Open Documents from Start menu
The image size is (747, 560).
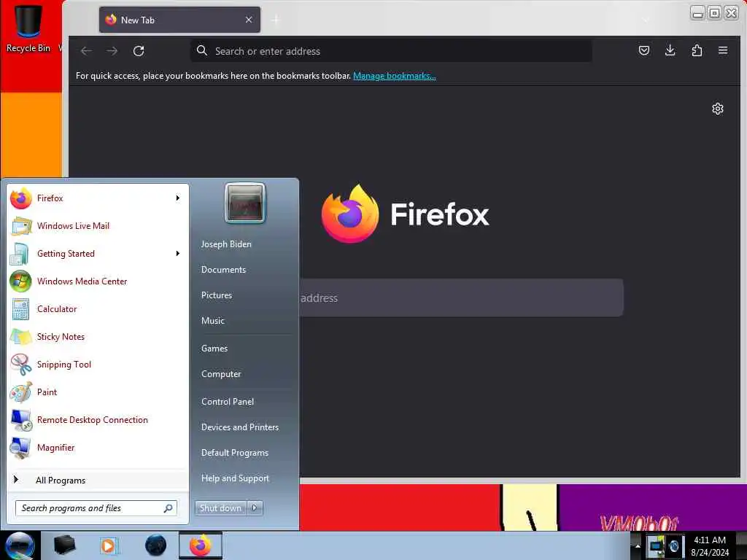(223, 270)
